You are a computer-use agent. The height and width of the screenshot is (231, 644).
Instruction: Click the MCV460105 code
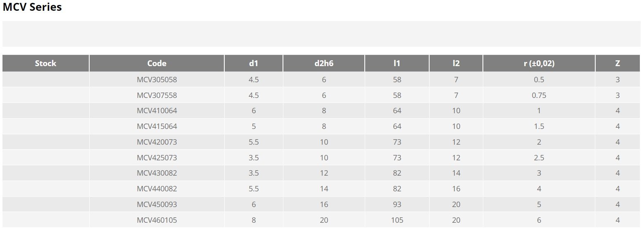click(x=157, y=220)
